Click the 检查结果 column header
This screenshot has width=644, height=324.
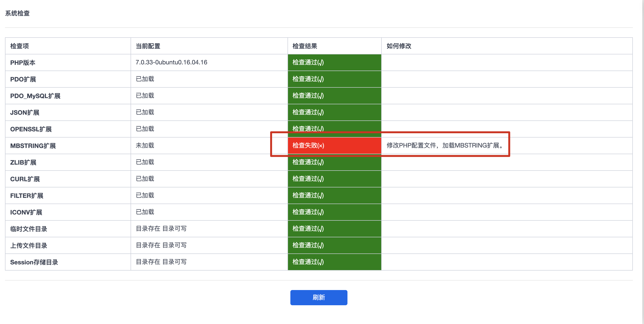coord(304,46)
